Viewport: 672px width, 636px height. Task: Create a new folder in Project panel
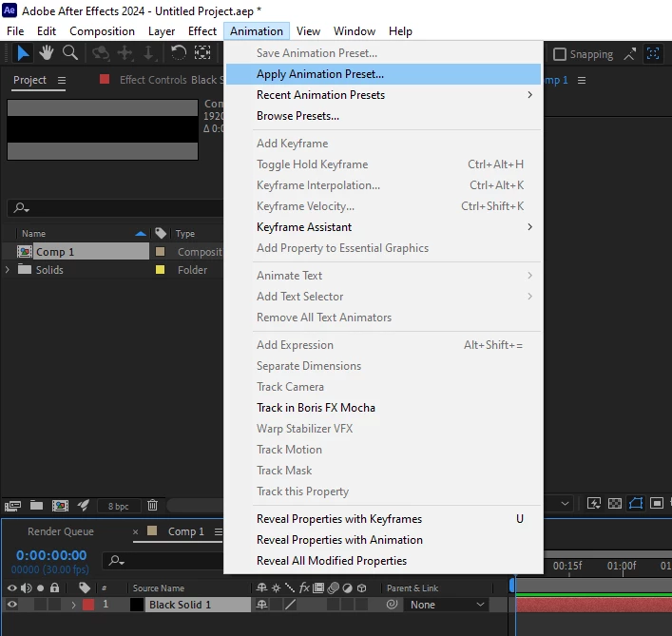(x=36, y=506)
